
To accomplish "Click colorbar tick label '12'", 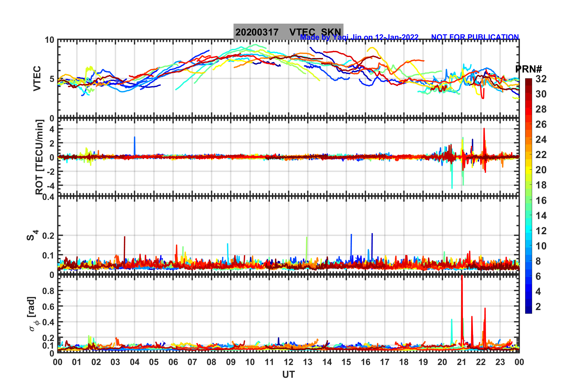I will coord(541,231).
